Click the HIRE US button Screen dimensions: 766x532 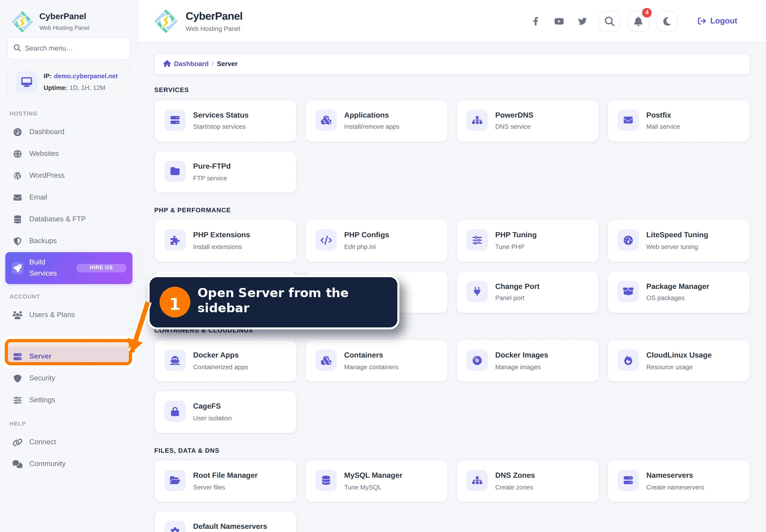point(101,268)
